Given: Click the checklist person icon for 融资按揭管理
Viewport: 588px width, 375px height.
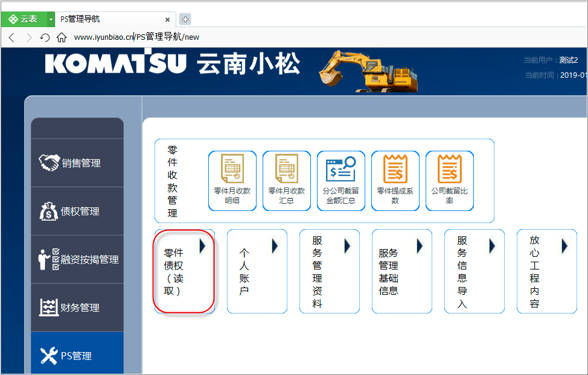Looking at the screenshot, I should click(49, 259).
